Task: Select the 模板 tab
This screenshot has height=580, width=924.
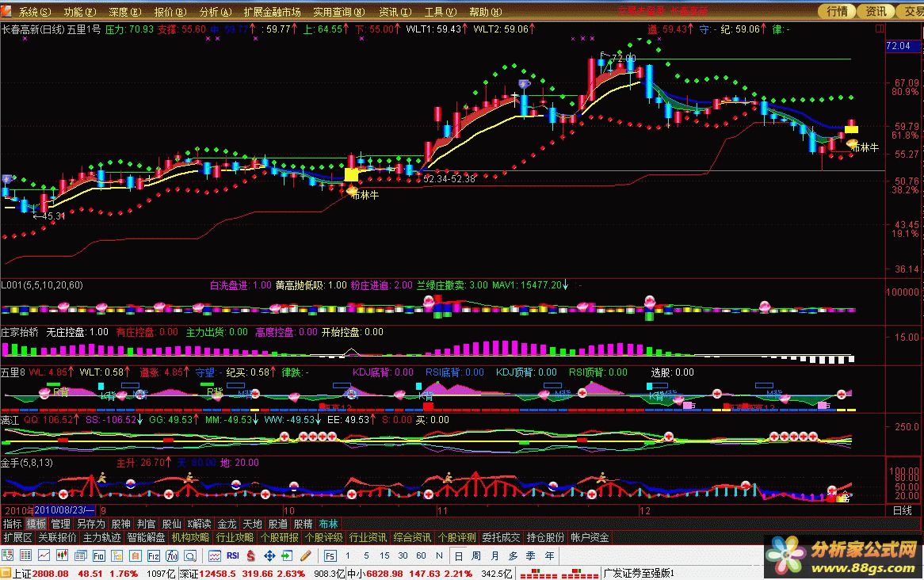Action: [x=36, y=524]
